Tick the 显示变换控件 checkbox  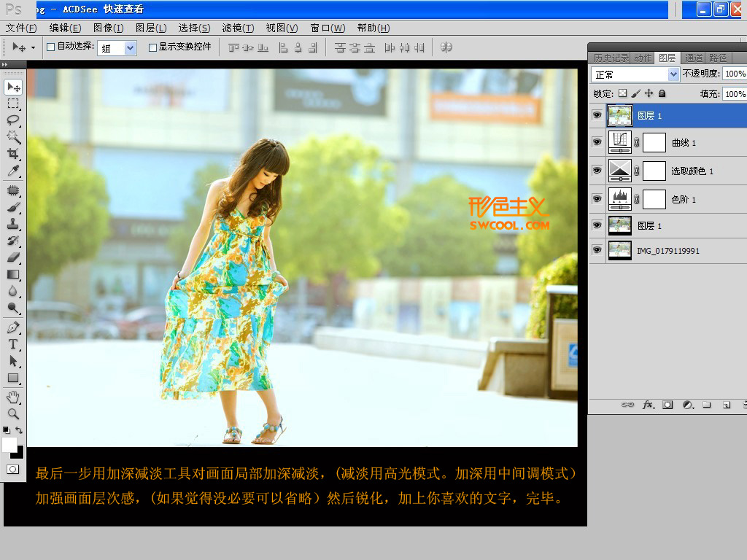[152, 47]
